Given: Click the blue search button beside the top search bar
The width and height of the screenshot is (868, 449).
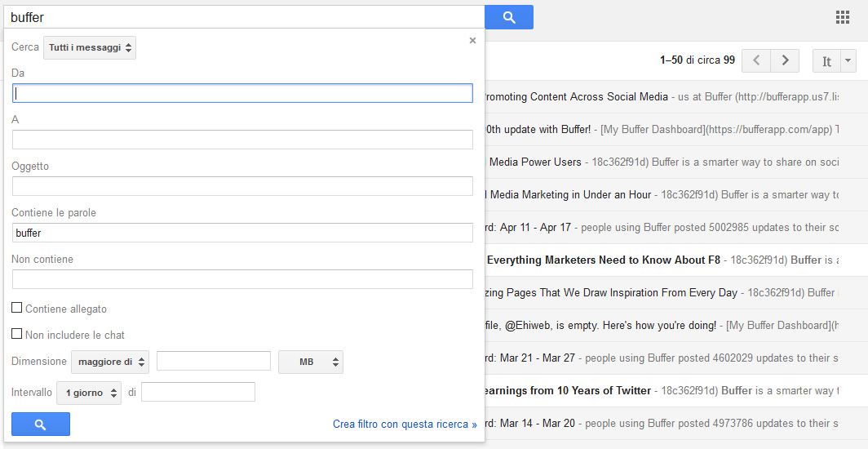Looking at the screenshot, I should (509, 17).
